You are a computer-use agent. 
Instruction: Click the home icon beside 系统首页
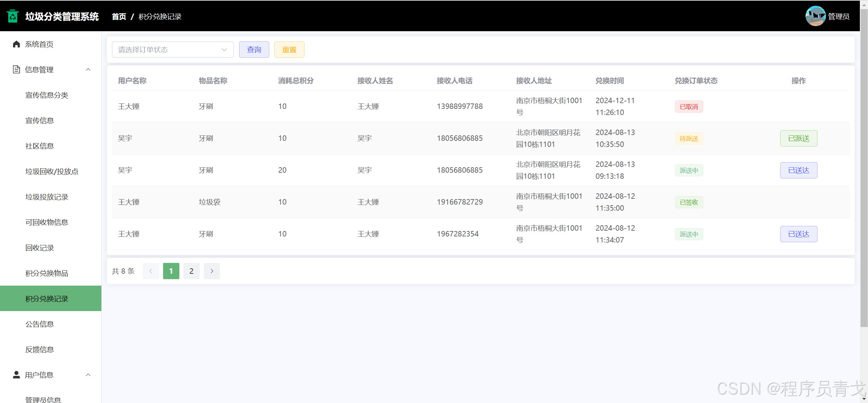click(16, 44)
